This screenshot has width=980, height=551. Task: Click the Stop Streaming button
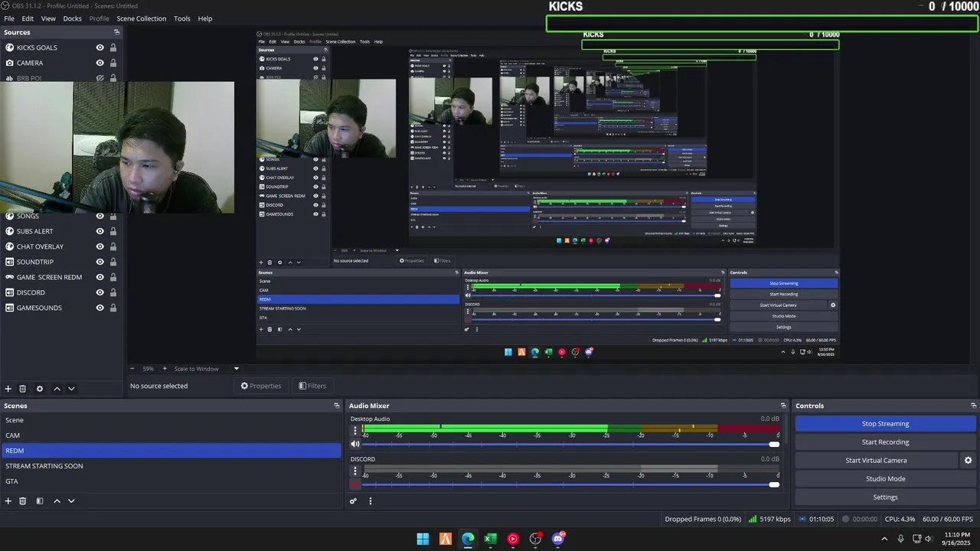point(886,424)
